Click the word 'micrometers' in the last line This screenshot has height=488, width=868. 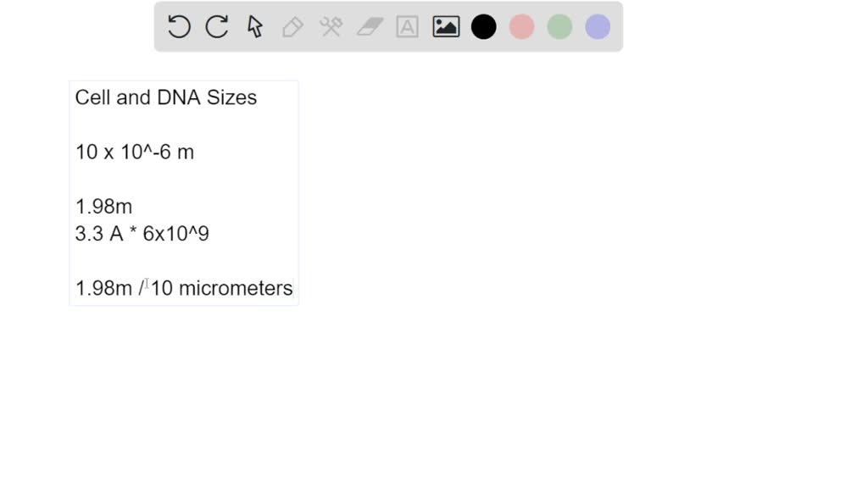pyautogui.click(x=236, y=288)
